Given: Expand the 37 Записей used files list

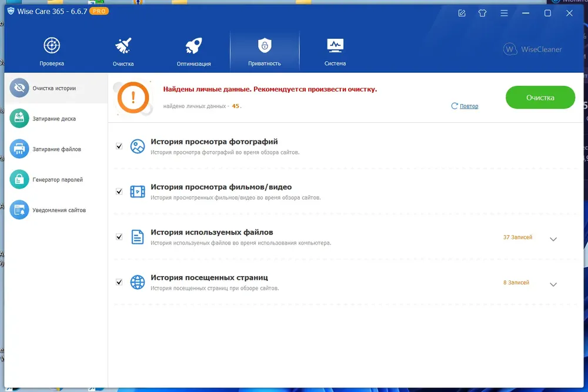Looking at the screenshot, I should [x=553, y=239].
